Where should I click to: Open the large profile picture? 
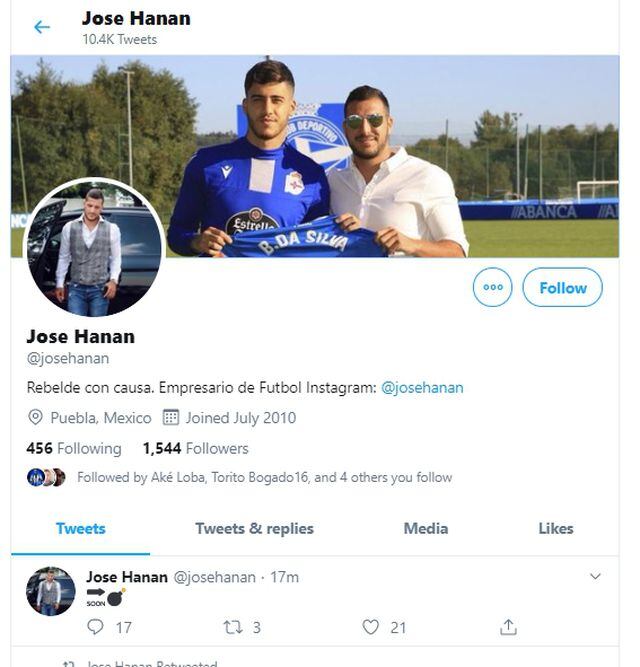coord(94,248)
